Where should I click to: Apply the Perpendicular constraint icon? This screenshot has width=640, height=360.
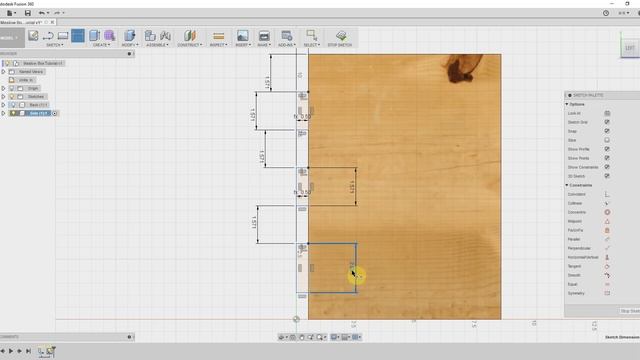pyautogui.click(x=607, y=248)
